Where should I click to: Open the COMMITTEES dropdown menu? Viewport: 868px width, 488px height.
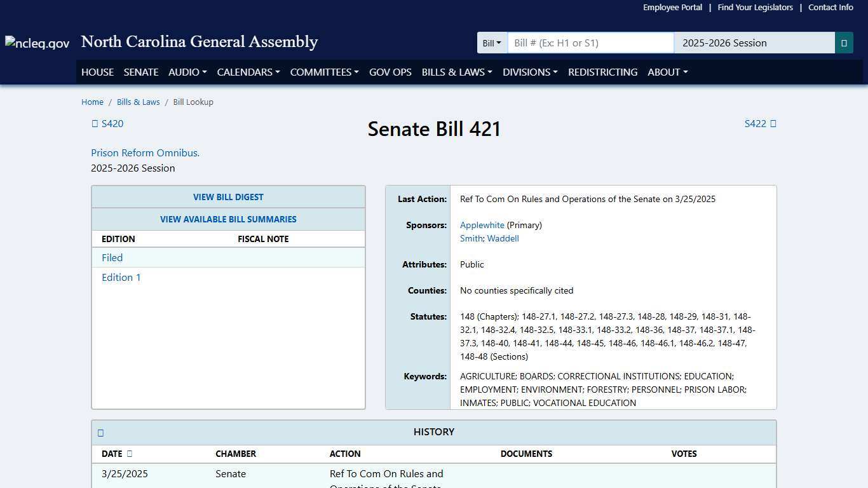click(324, 72)
